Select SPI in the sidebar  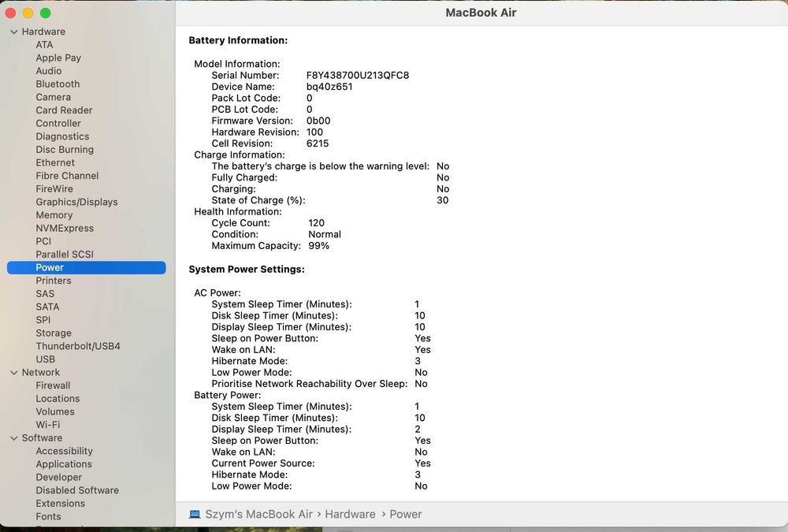coord(43,320)
